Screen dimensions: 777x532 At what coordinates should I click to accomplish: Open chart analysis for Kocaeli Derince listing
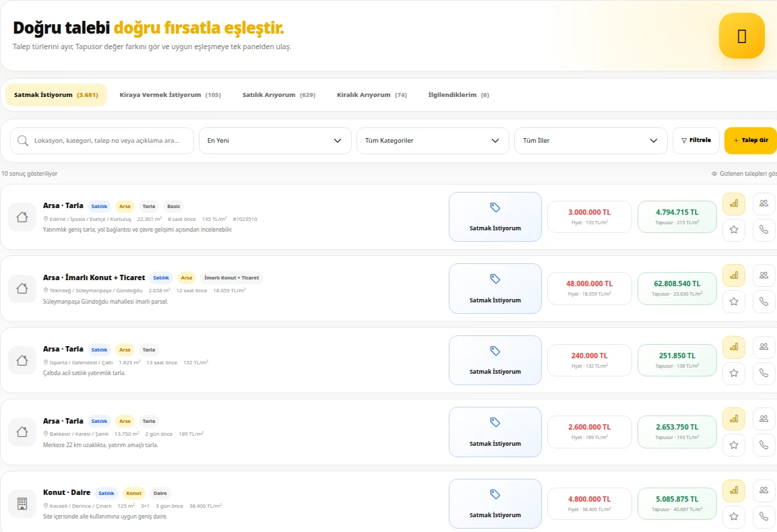pos(734,490)
